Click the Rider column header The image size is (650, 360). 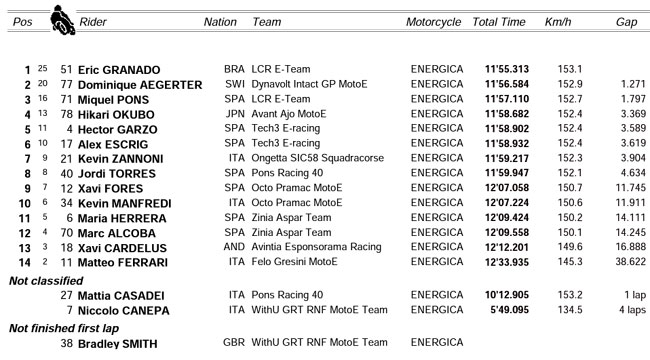(93, 22)
